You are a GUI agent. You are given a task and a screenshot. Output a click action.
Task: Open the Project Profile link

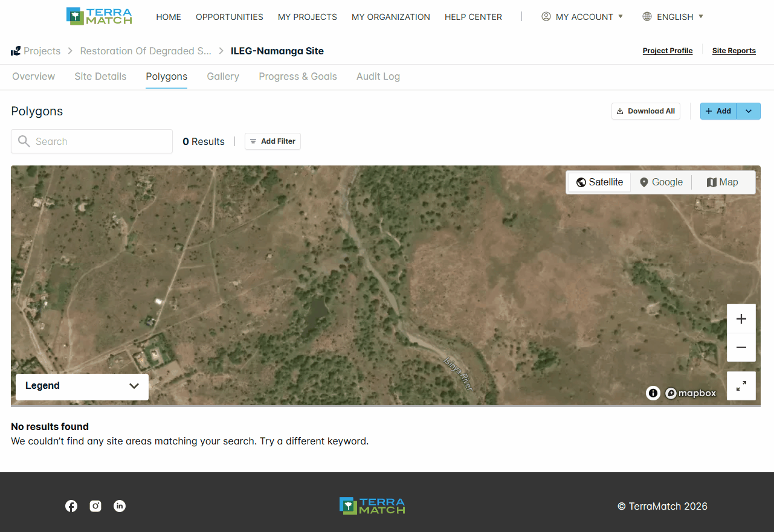668,51
